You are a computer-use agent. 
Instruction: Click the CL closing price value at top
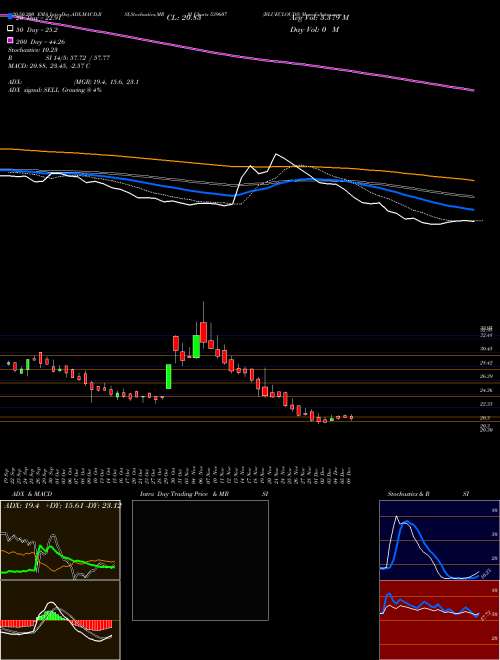[182, 17]
